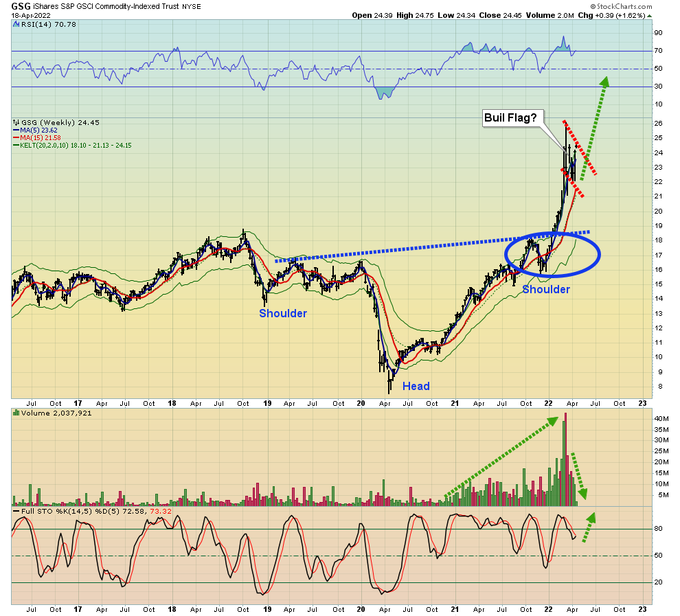
Task: Click the RSI(14) 70.78 legend text
Action: click(49, 25)
